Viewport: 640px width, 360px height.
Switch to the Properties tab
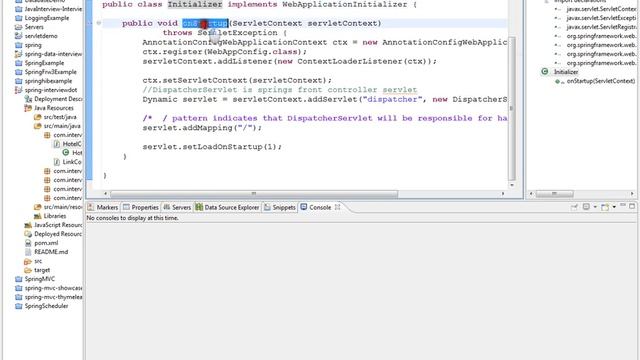tap(140, 207)
